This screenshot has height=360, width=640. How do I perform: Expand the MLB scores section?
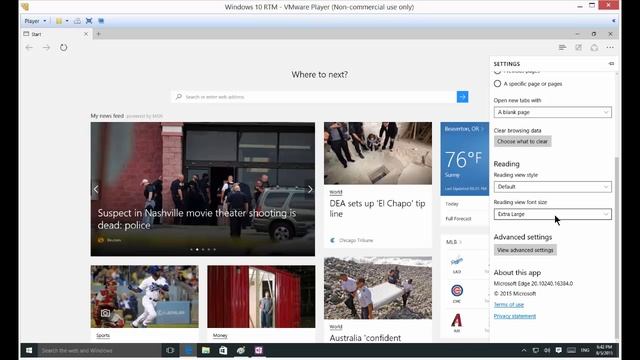pos(453,242)
